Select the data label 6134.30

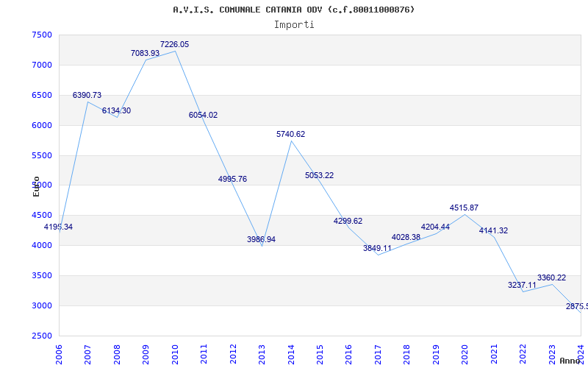coord(116,111)
